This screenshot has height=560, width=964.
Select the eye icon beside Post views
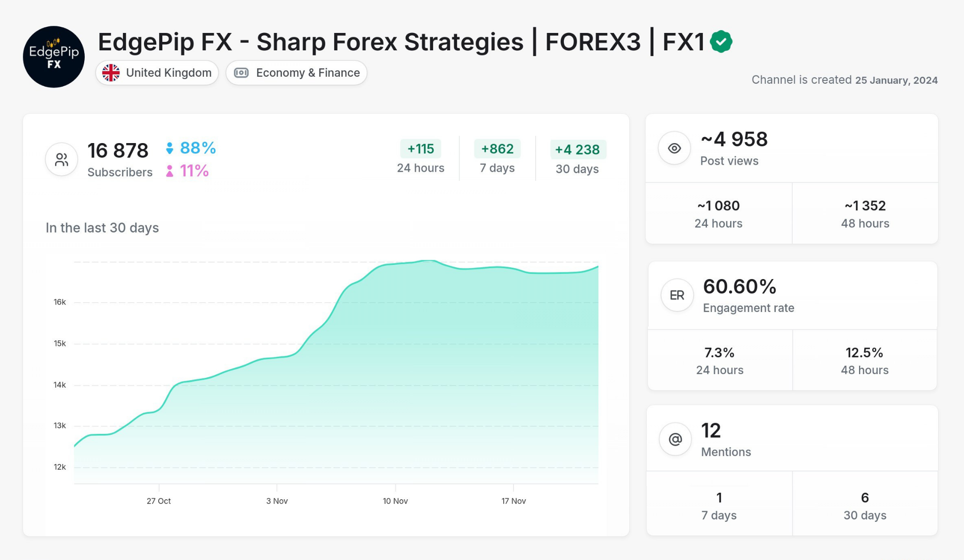tap(675, 148)
